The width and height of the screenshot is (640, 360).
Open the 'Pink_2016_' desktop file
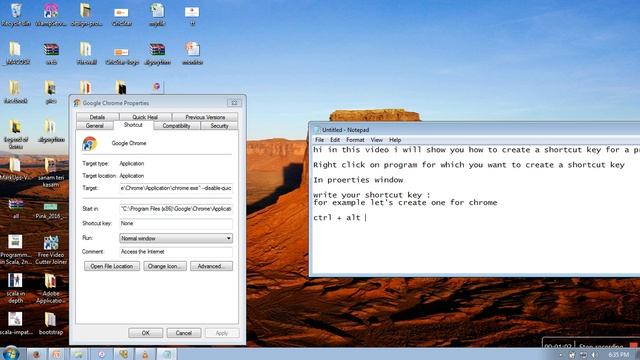click(x=50, y=211)
